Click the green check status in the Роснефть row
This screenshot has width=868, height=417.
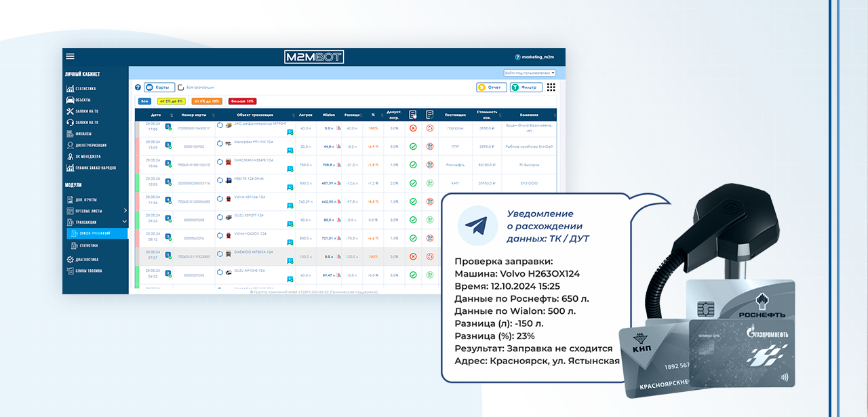point(412,164)
